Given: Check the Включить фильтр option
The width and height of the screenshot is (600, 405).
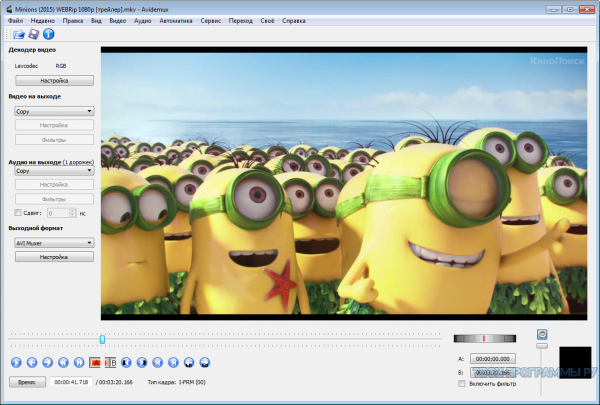Looking at the screenshot, I should [462, 383].
